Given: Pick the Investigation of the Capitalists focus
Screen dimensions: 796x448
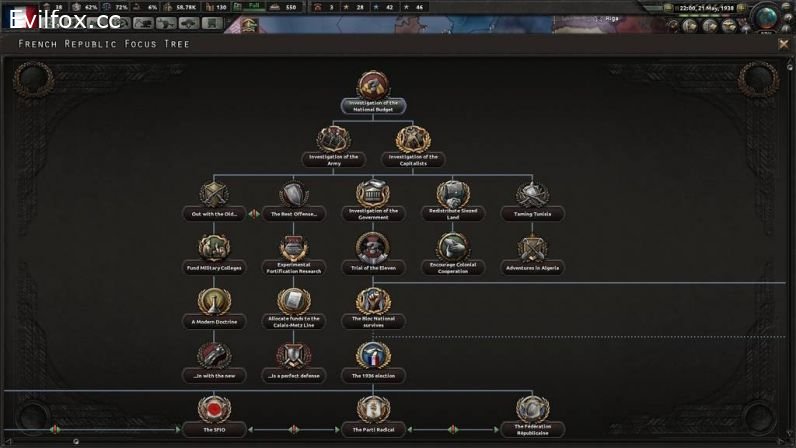Looking at the screenshot, I should tap(412, 141).
